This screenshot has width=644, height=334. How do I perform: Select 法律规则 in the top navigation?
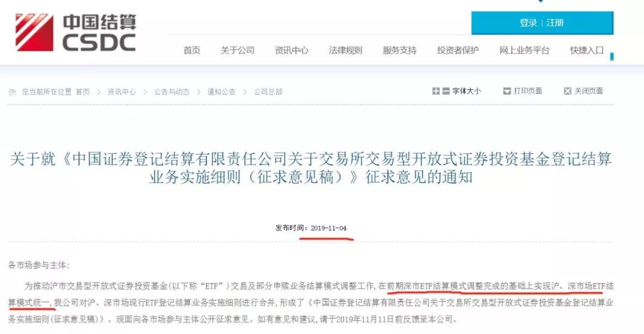[x=345, y=50]
